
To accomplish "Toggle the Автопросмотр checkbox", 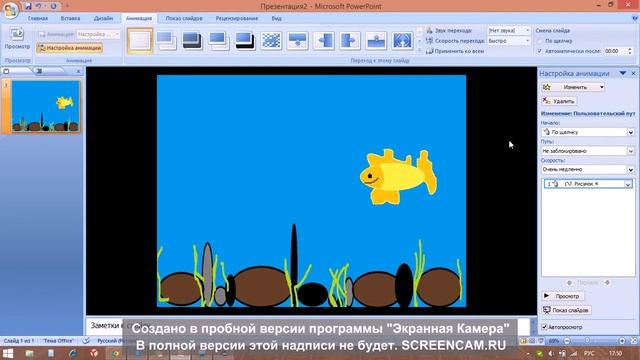I will coord(544,327).
